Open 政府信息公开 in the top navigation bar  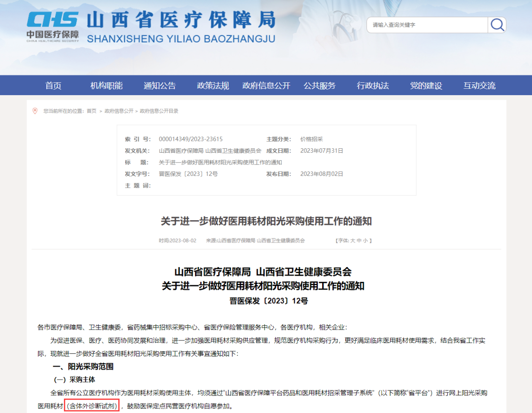[x=266, y=86]
